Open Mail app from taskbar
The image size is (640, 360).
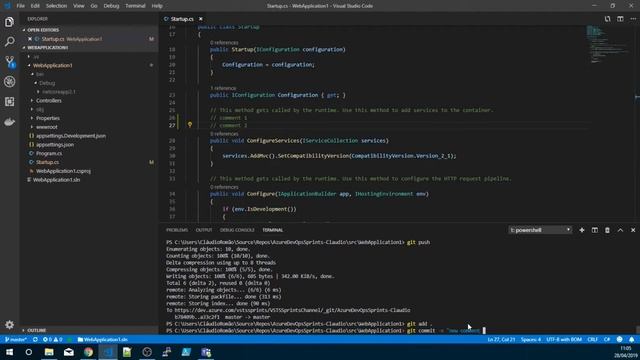[x=69, y=352]
